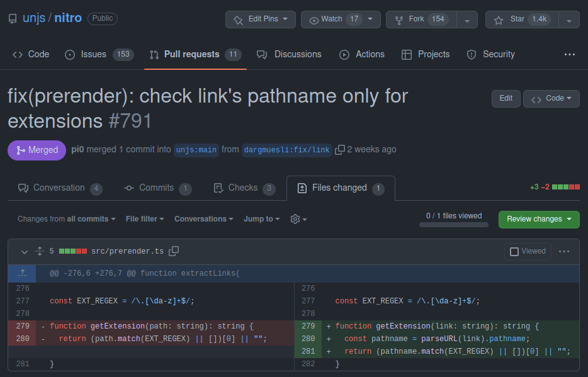Open the unjs organization link
The height and width of the screenshot is (377, 588).
pos(34,18)
